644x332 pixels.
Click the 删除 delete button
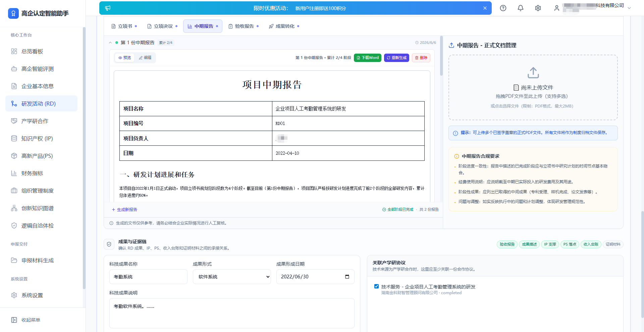[x=421, y=58]
